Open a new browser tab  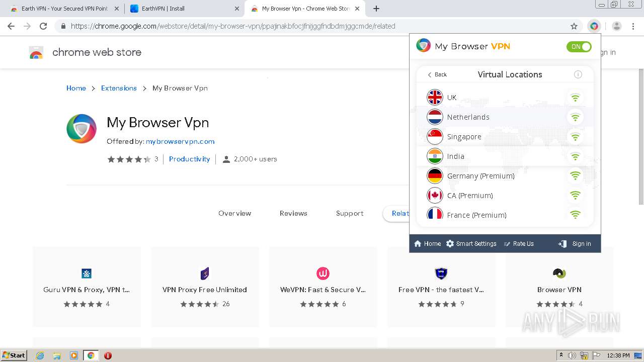[376, 9]
